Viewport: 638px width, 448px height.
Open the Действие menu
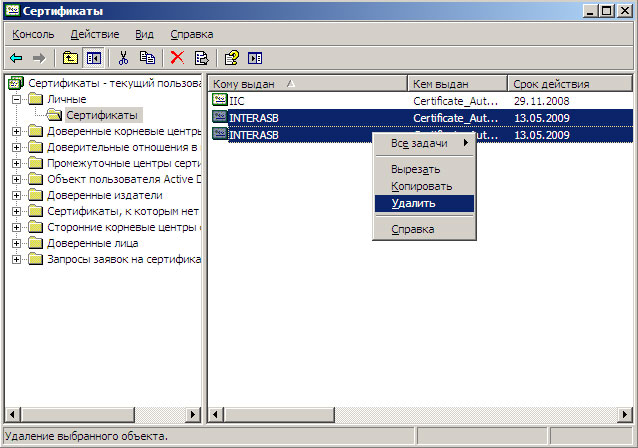pyautogui.click(x=94, y=34)
